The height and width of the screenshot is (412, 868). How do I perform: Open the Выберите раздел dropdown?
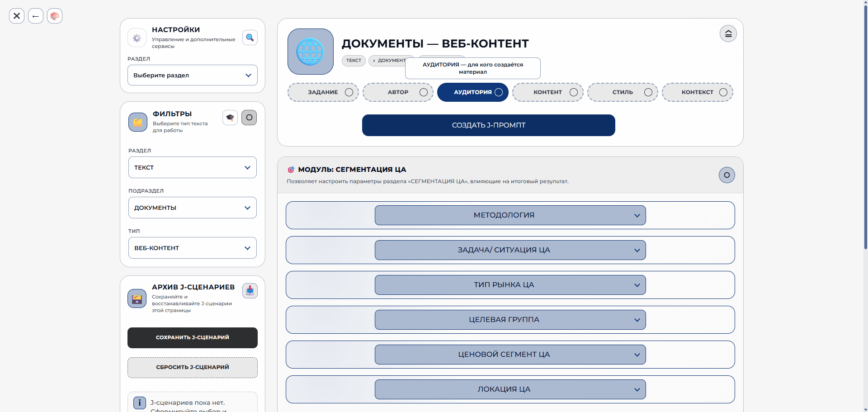pos(193,75)
